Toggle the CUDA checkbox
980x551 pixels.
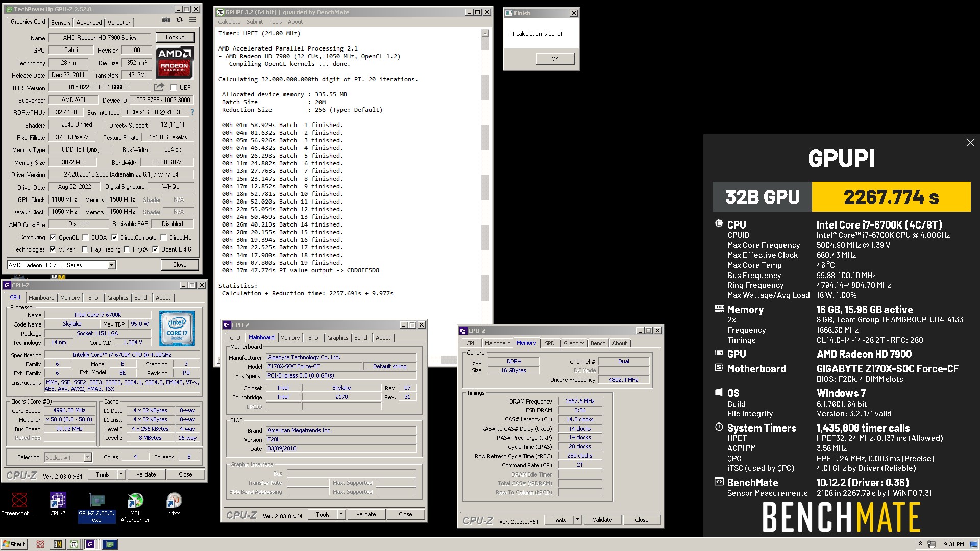[85, 237]
